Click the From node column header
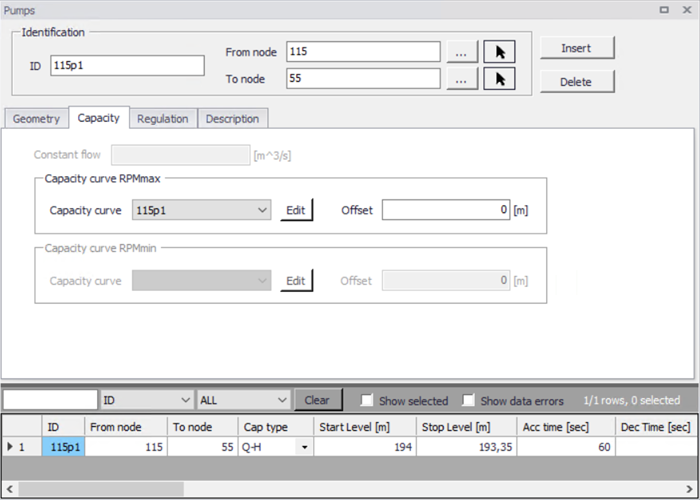 point(126,427)
